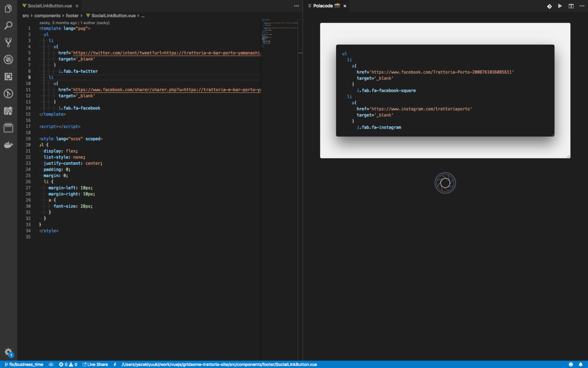Open the Search view in the Activity Bar
The height and width of the screenshot is (368, 588).
coord(8,25)
